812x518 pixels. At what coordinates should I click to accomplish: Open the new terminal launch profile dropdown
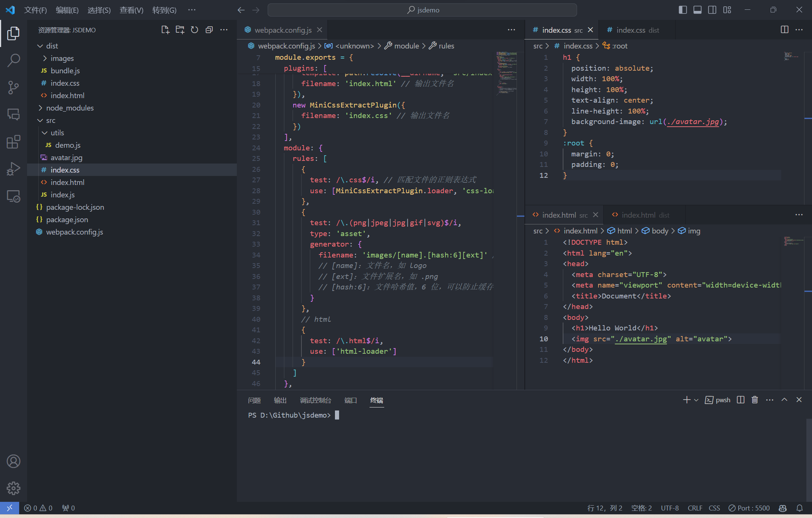click(696, 400)
